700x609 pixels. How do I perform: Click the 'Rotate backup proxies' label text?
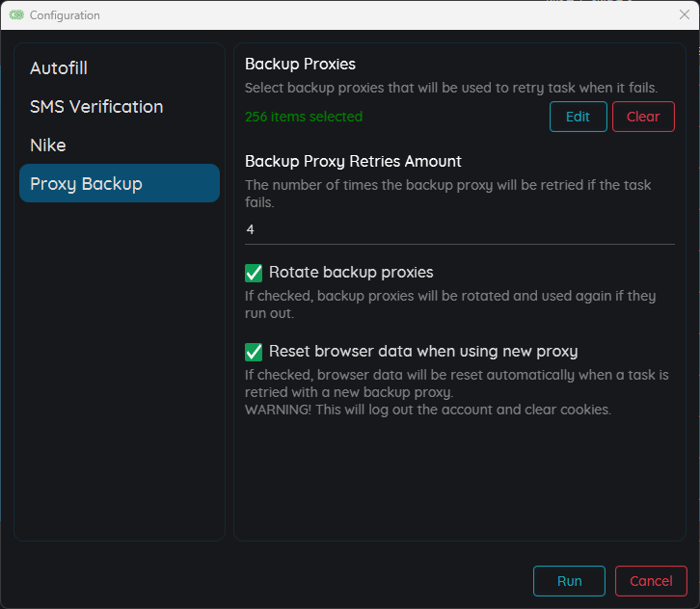coord(351,272)
